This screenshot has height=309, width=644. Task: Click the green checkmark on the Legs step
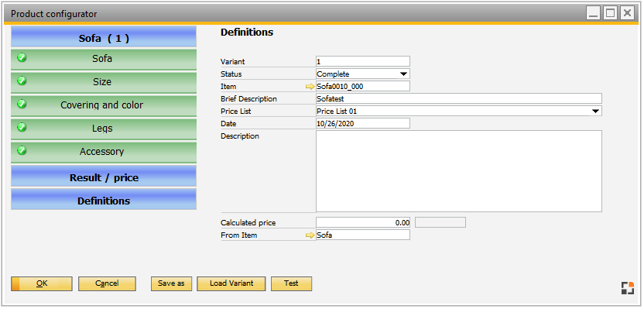[22, 127]
